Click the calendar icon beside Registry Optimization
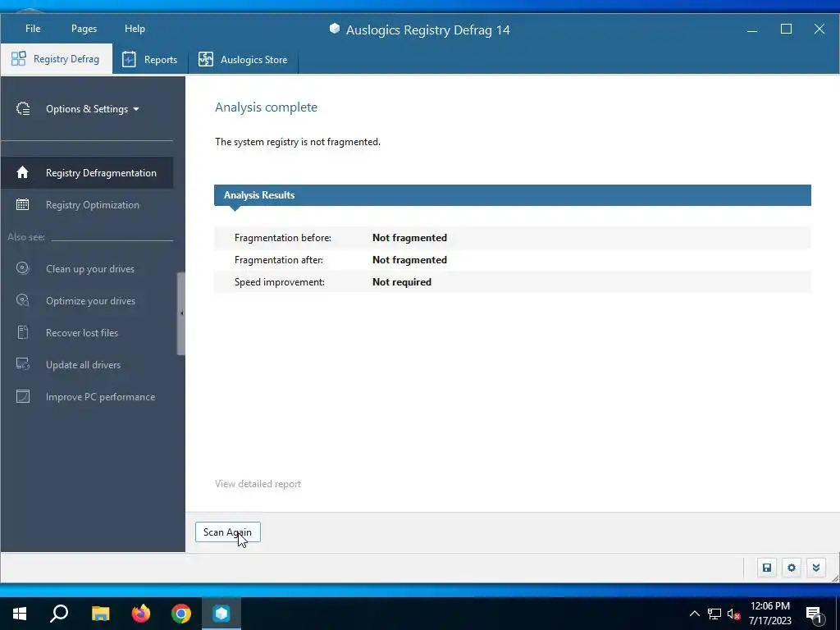 tap(22, 204)
